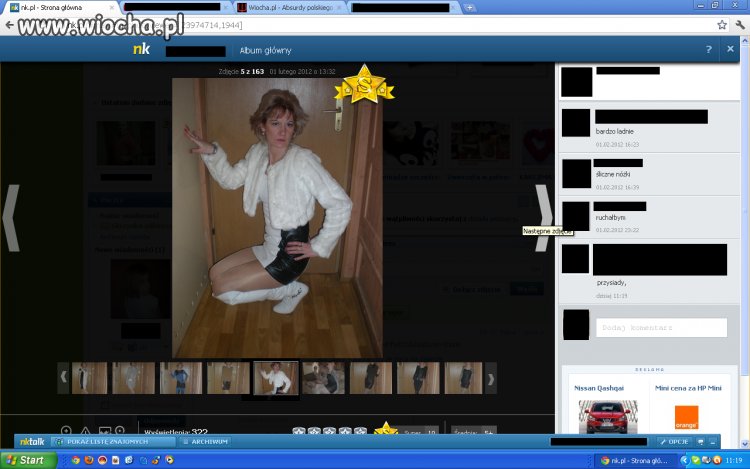
Task: Open the Nissan Qashqai ad link
Action: click(x=599, y=388)
